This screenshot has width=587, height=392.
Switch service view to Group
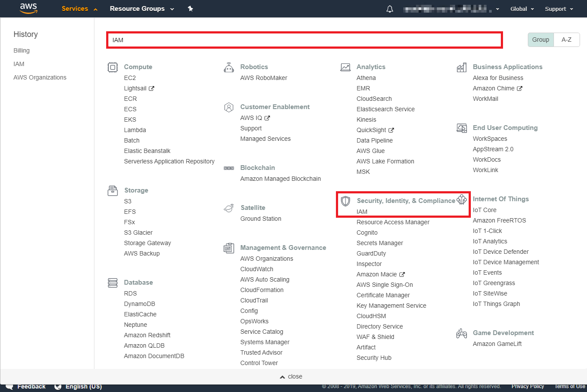click(541, 40)
